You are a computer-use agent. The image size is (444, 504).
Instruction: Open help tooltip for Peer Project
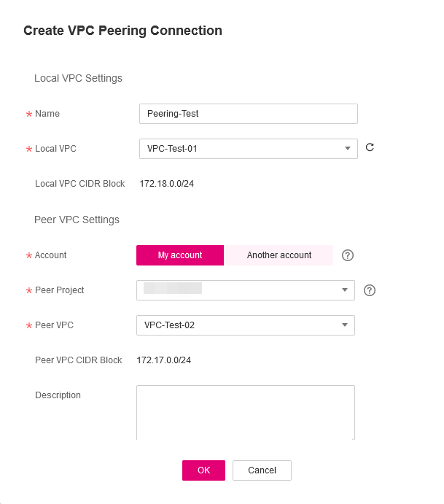[x=370, y=290]
